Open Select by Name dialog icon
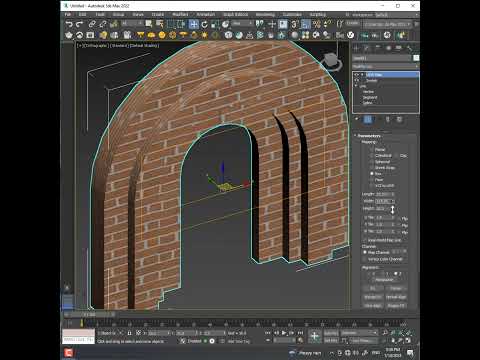The width and height of the screenshot is (480, 360). (160, 24)
